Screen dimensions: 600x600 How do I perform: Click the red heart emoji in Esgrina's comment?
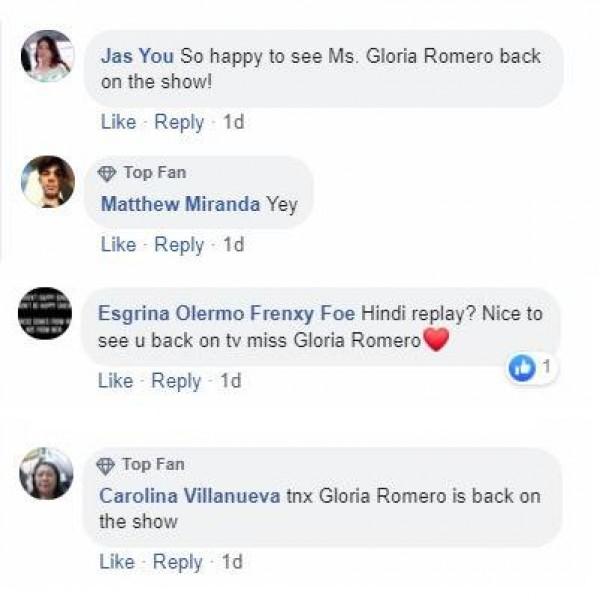pos(436,339)
